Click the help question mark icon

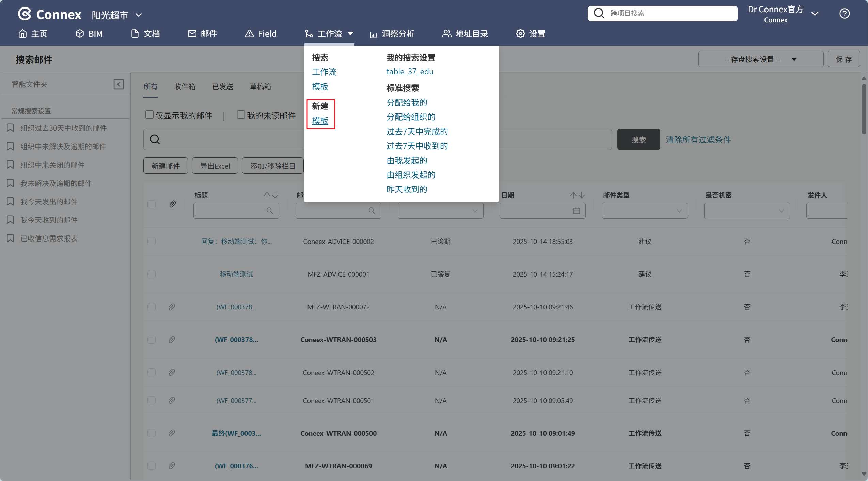pos(844,14)
